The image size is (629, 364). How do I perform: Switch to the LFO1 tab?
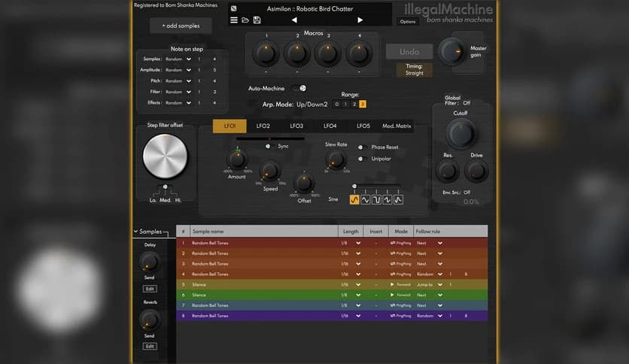coord(229,126)
